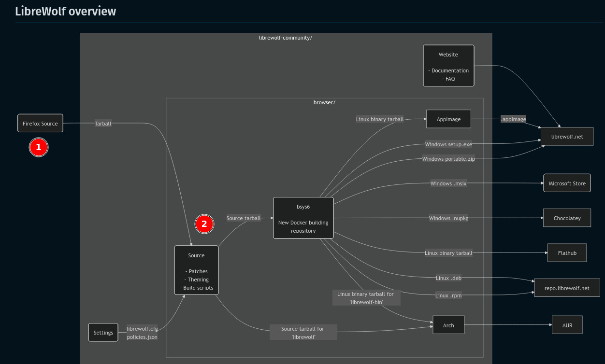The width and height of the screenshot is (605, 364).
Task: Click the Tarball edge label
Action: tap(103, 124)
